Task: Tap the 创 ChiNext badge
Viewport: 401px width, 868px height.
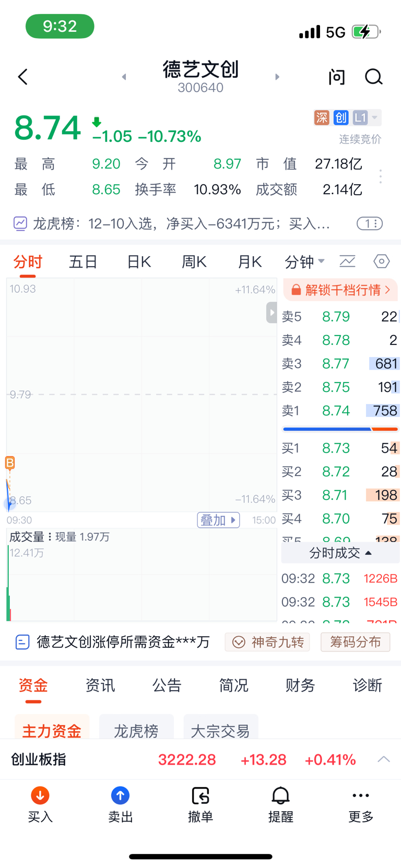Action: click(341, 117)
